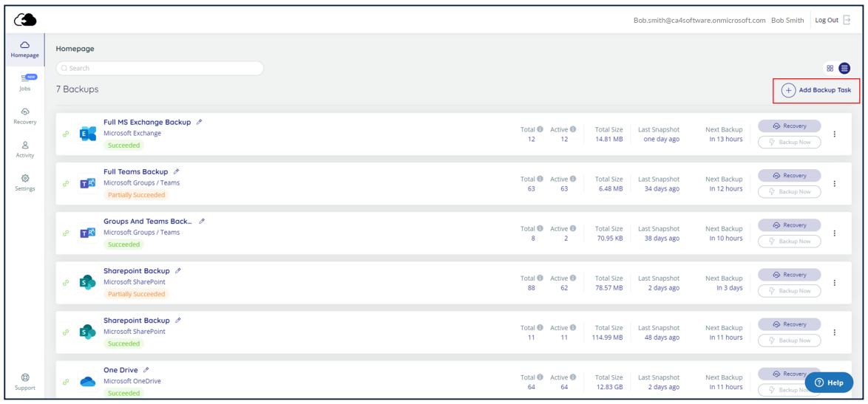Open more options for Full Teams Backup
Image resolution: width=868 pixels, height=404 pixels.
click(x=835, y=184)
